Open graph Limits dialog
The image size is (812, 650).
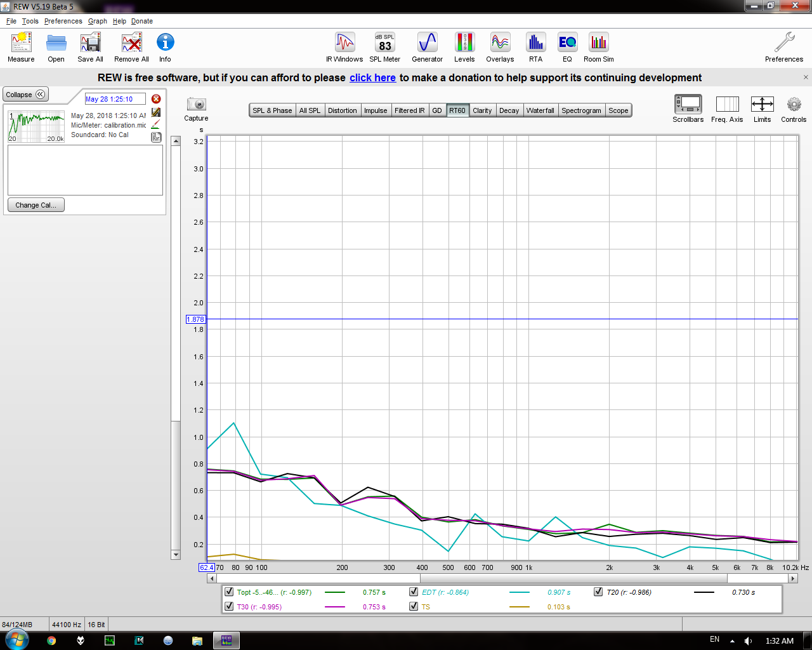762,108
